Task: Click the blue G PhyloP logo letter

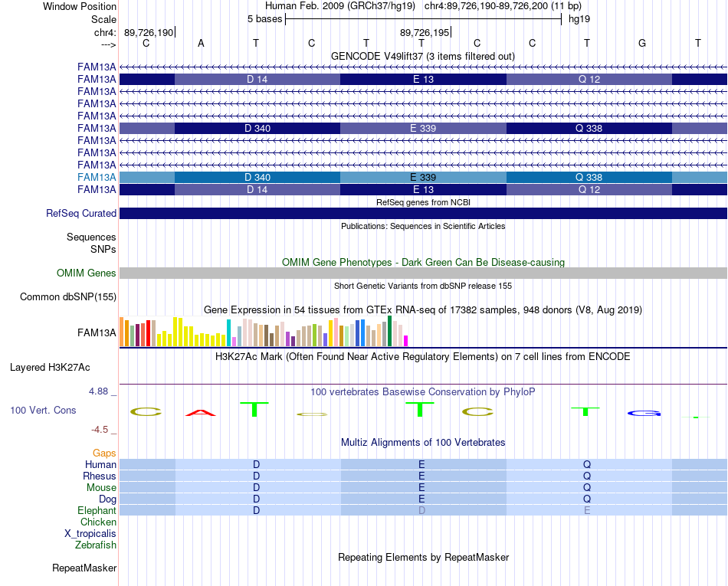Action: pos(644,413)
